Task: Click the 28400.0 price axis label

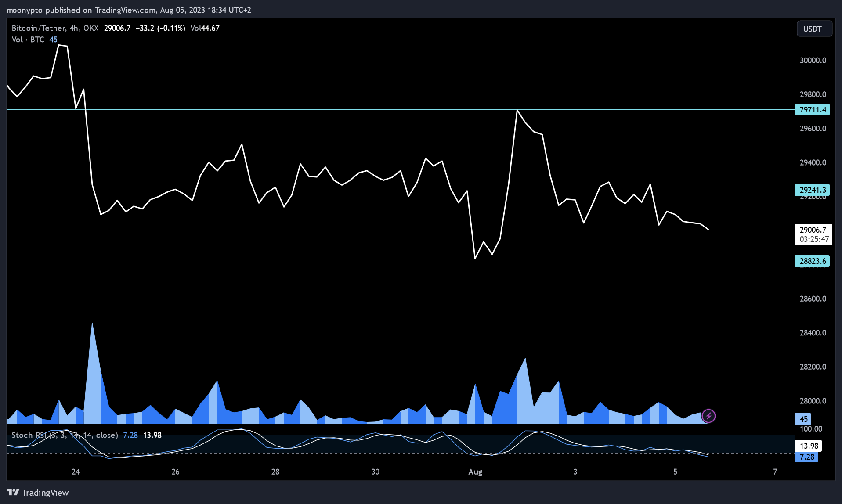Action: (x=813, y=333)
